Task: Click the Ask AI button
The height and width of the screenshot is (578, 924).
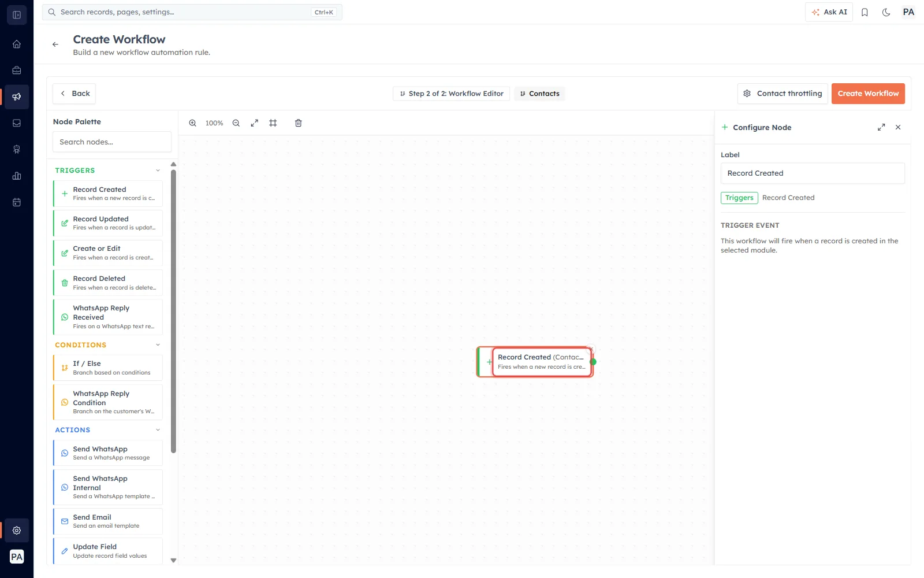Action: (x=829, y=12)
